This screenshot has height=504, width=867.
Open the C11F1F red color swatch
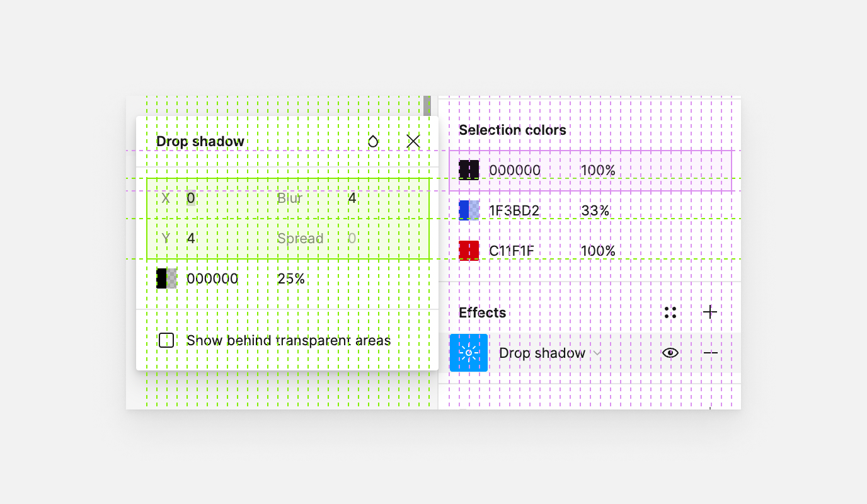click(x=469, y=251)
